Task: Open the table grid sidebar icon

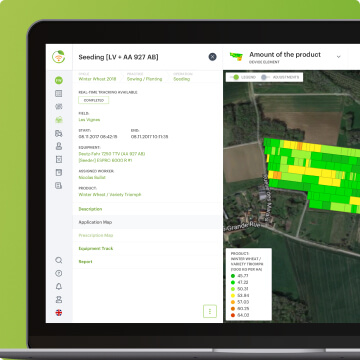Action: 59,93
